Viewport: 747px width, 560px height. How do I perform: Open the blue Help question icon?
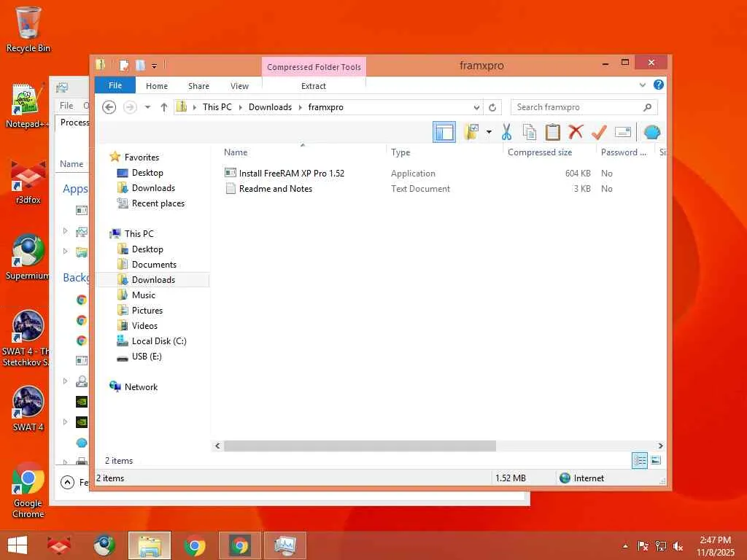[659, 85]
